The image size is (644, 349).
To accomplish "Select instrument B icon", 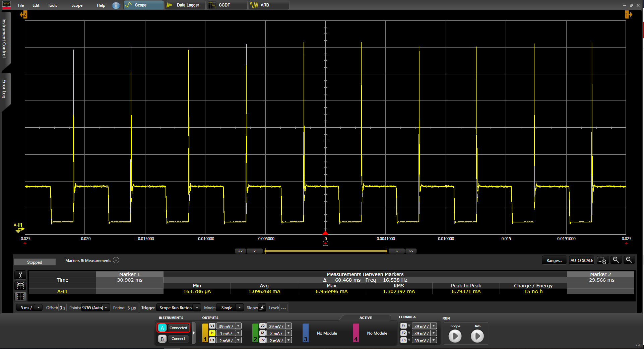I will point(162,339).
